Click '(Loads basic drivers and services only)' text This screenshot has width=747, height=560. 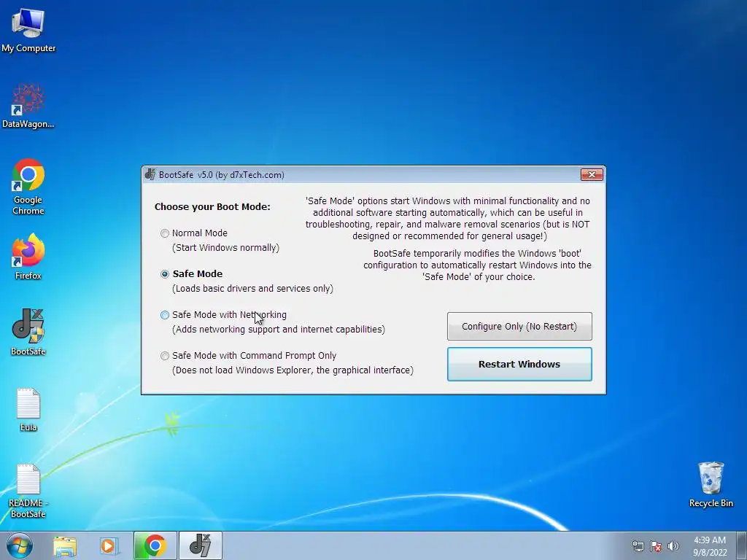[252, 289]
